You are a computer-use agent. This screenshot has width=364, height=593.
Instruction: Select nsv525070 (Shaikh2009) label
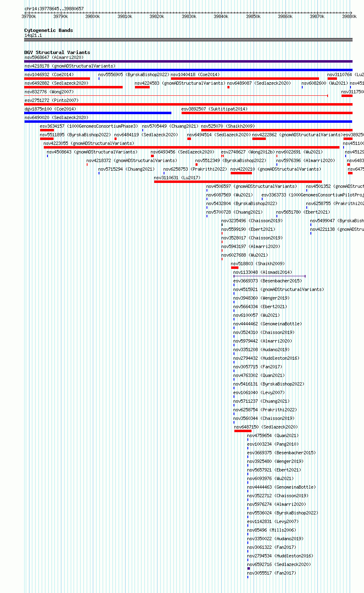click(x=228, y=126)
